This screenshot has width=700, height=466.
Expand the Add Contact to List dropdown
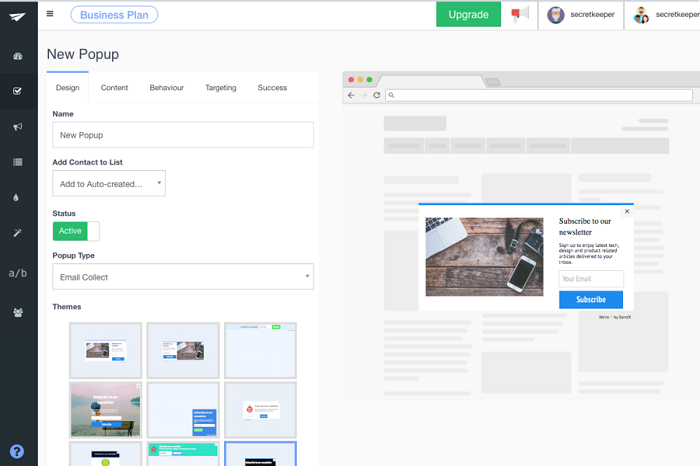pos(109,183)
